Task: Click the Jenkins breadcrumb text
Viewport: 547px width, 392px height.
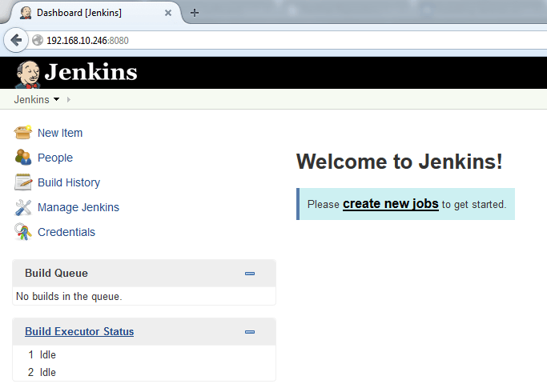Action: tap(31, 100)
